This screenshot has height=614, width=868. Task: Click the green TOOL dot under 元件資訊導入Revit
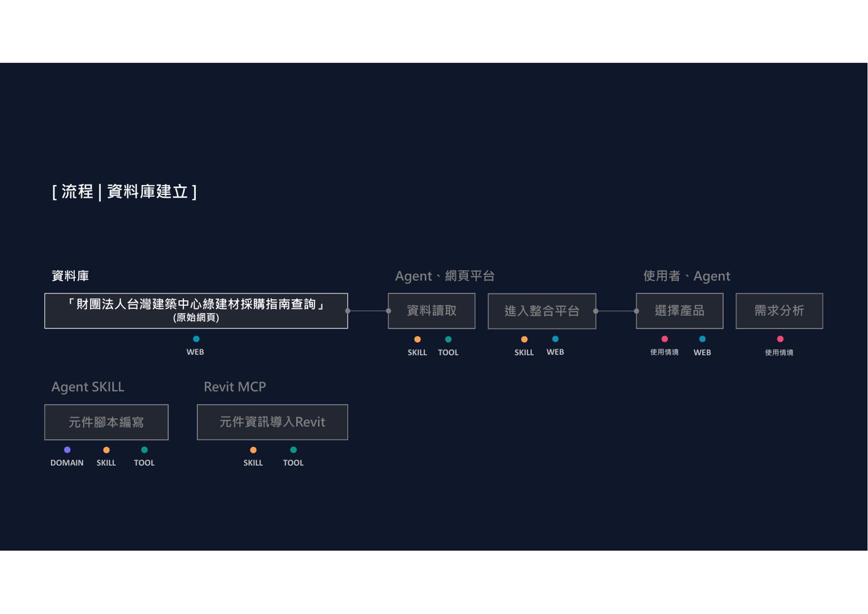[293, 450]
